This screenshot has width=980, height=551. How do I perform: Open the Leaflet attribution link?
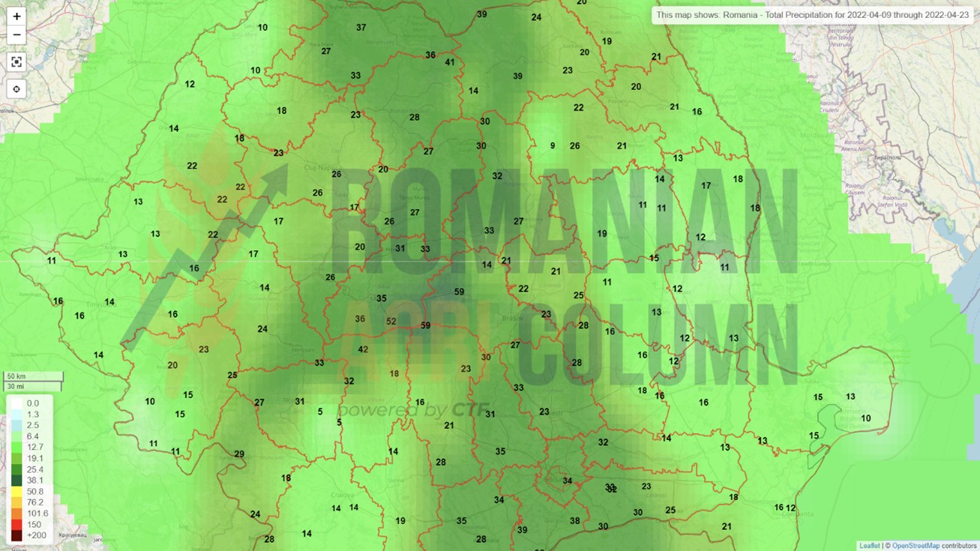[x=870, y=546]
